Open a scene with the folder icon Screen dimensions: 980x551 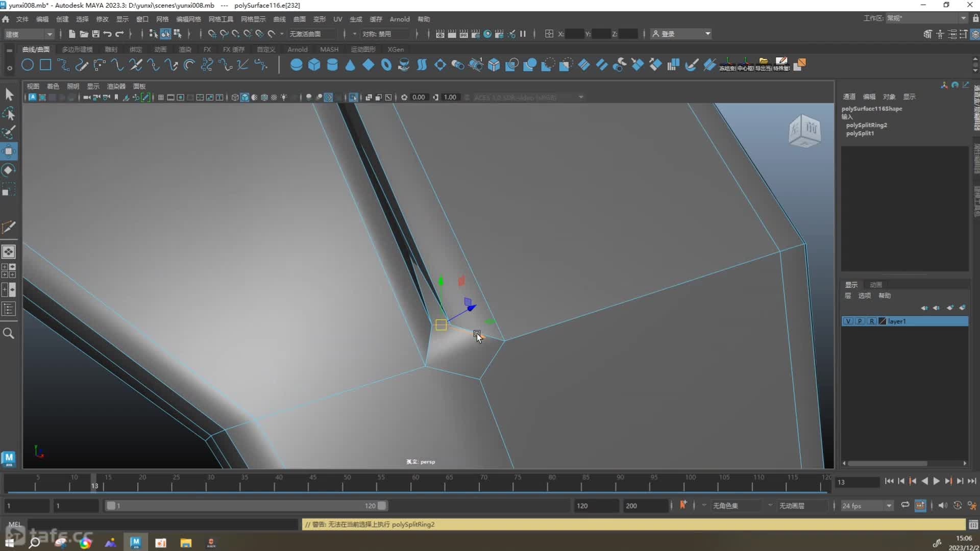(x=84, y=34)
